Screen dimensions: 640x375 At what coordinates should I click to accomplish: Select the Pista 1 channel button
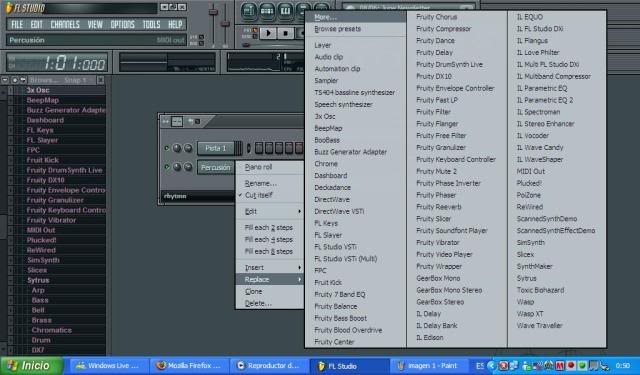[x=216, y=148]
